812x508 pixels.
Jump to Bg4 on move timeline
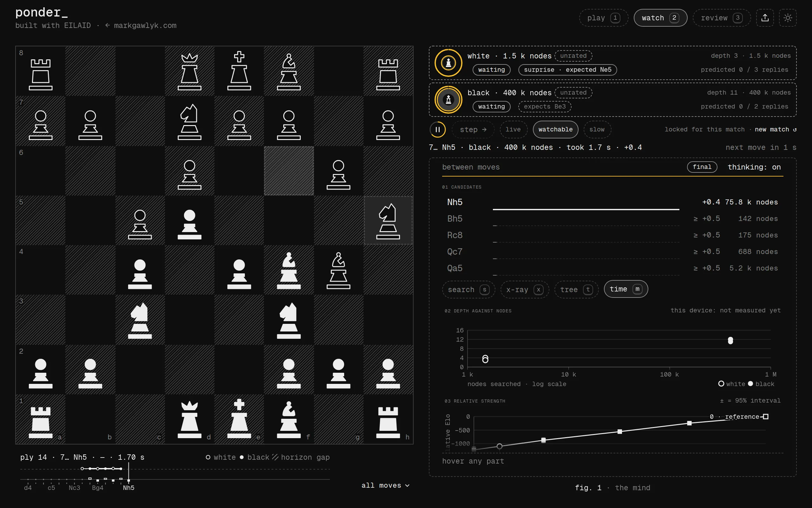point(98,487)
